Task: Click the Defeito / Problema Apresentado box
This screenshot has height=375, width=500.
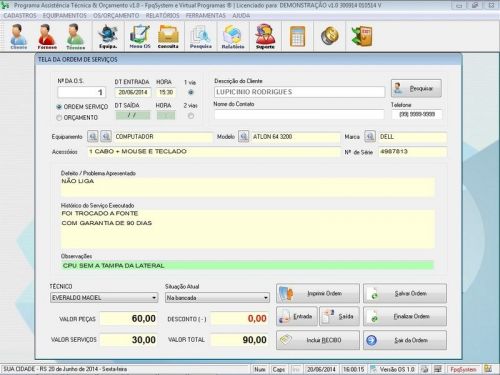Action: [x=248, y=187]
